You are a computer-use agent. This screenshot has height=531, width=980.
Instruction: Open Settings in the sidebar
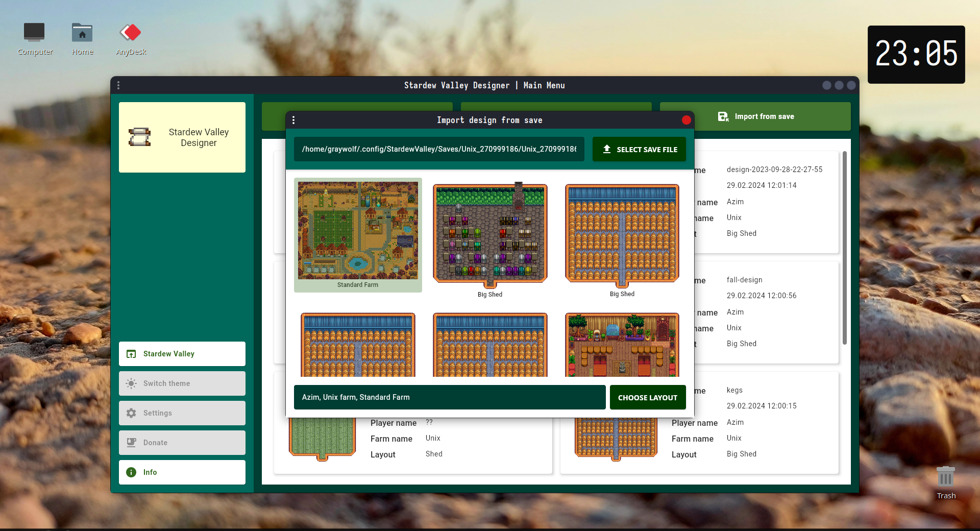point(182,413)
